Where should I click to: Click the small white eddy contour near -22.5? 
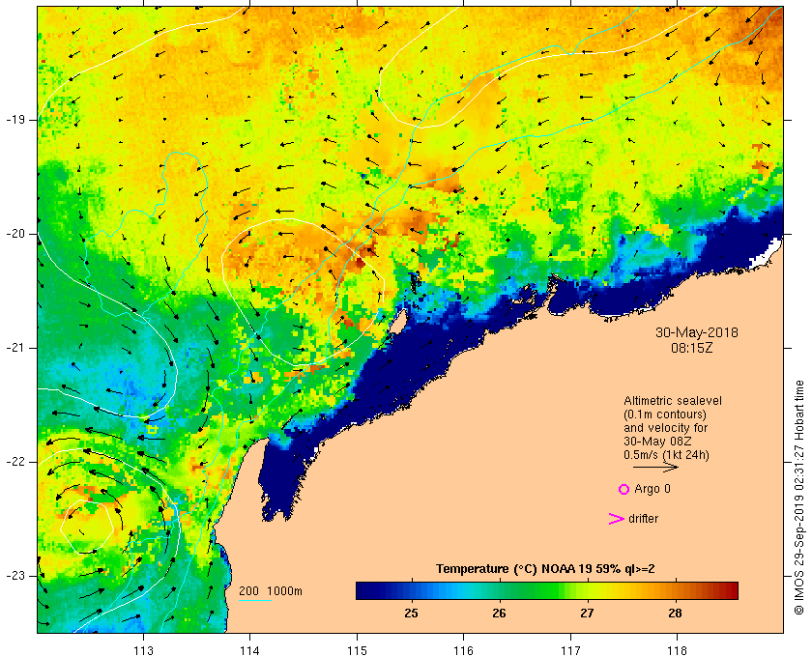(87, 528)
